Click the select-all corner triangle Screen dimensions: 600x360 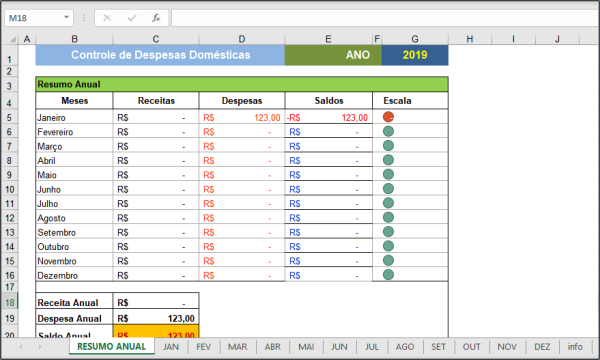(13, 39)
